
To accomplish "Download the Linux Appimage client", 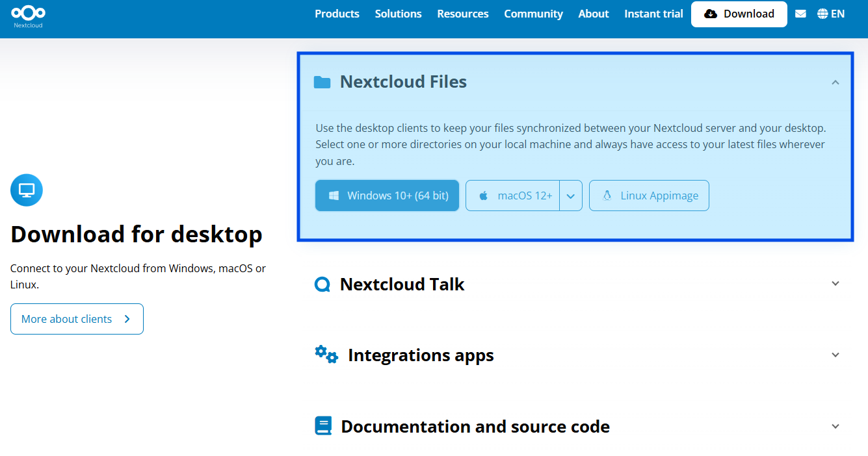I will point(649,196).
